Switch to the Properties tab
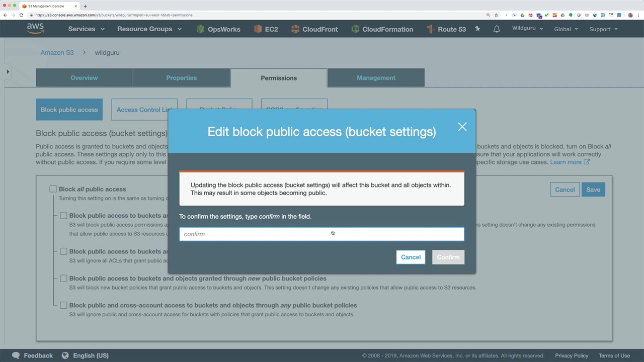This screenshot has height=362, width=644. 182,78
